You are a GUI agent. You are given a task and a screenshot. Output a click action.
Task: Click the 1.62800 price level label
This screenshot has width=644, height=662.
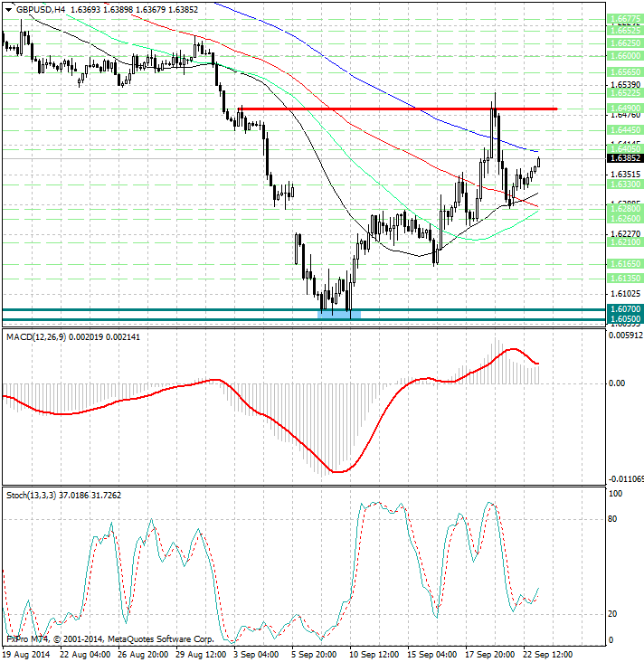click(x=625, y=209)
